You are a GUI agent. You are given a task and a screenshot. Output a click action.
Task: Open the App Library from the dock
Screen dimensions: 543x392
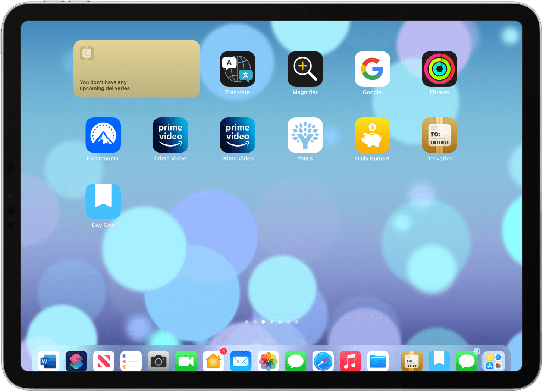tap(494, 361)
